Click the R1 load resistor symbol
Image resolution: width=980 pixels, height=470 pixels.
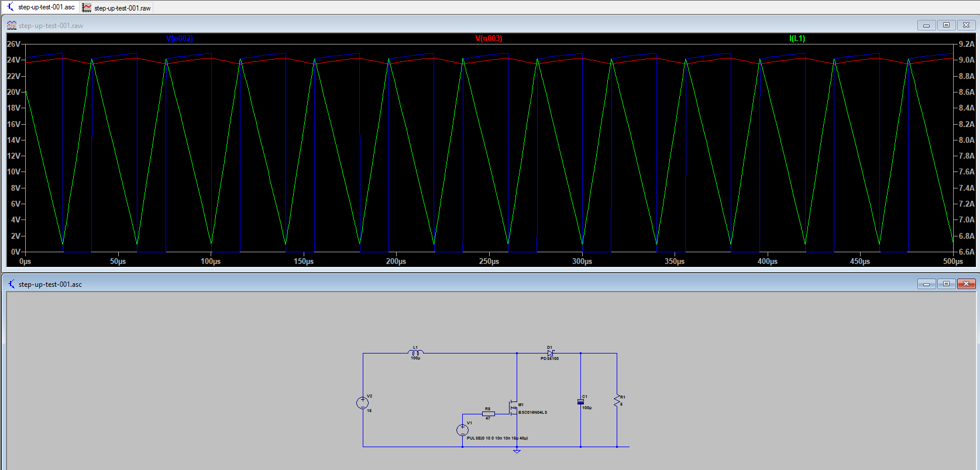(617, 400)
